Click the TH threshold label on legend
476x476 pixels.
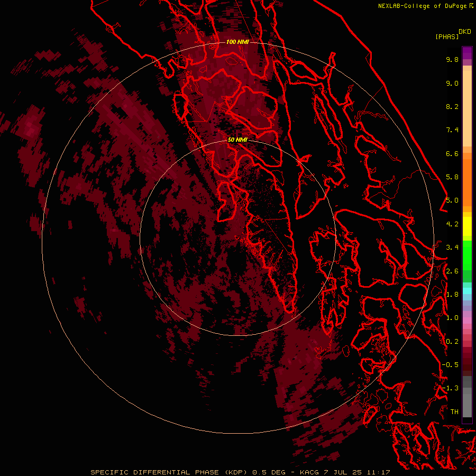454,412
